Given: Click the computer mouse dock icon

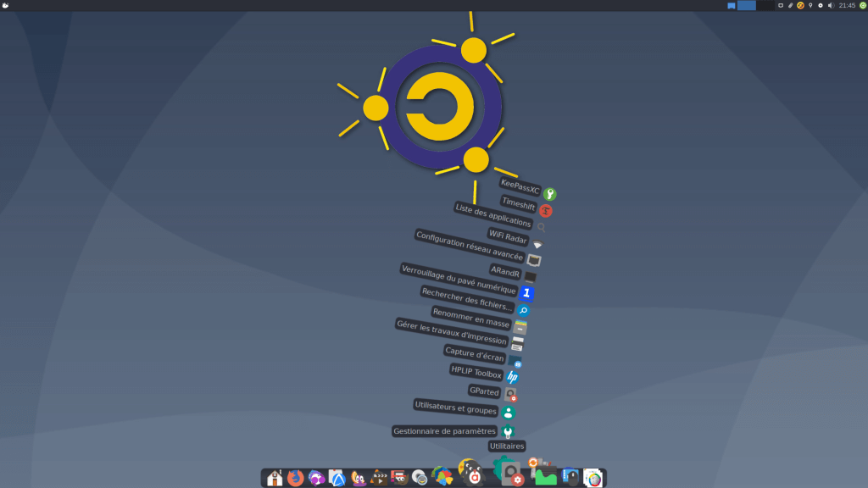Looking at the screenshot, I should 570,477.
